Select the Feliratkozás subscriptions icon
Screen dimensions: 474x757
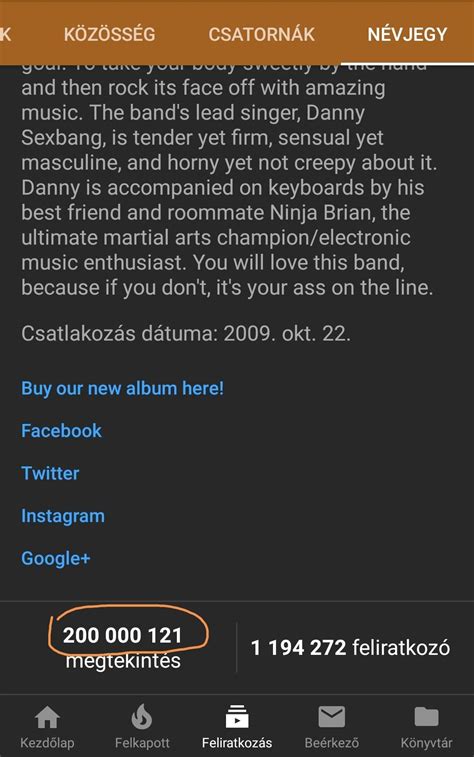[237, 716]
